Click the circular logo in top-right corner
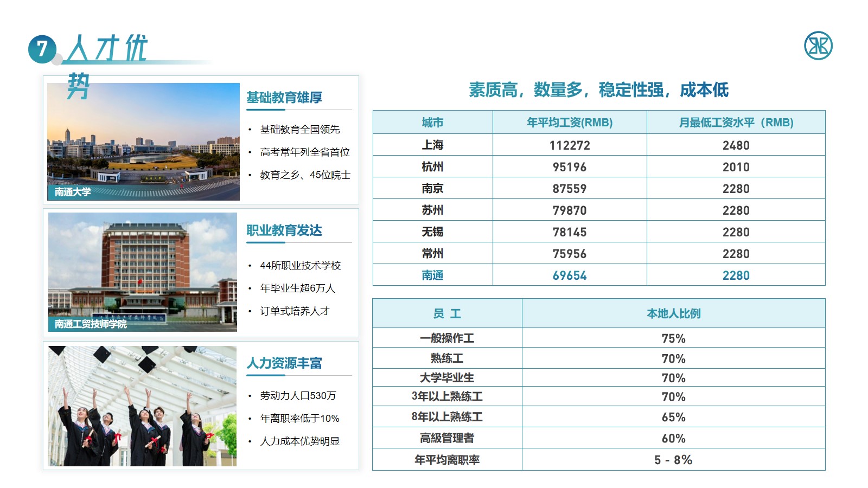 [818, 46]
